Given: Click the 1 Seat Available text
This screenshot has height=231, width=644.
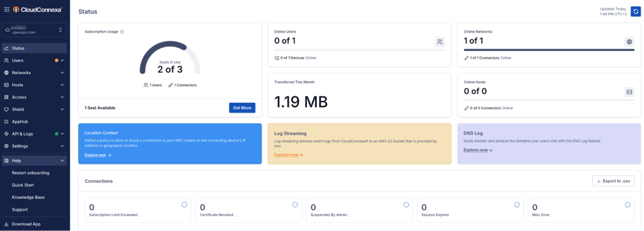Looking at the screenshot, I should pyautogui.click(x=100, y=108).
